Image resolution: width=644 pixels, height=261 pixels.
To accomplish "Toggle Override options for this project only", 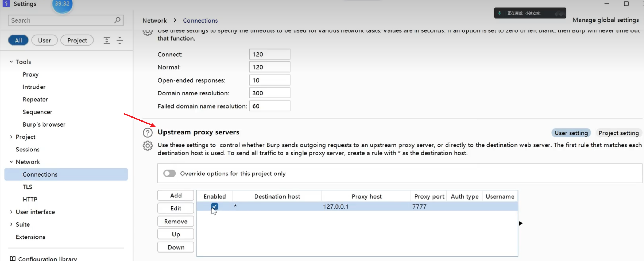I will tap(170, 173).
